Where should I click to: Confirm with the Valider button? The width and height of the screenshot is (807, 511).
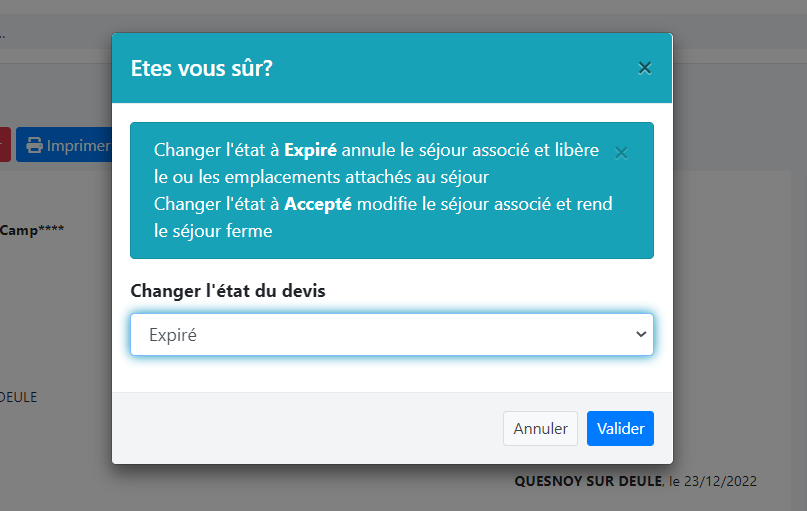click(620, 428)
